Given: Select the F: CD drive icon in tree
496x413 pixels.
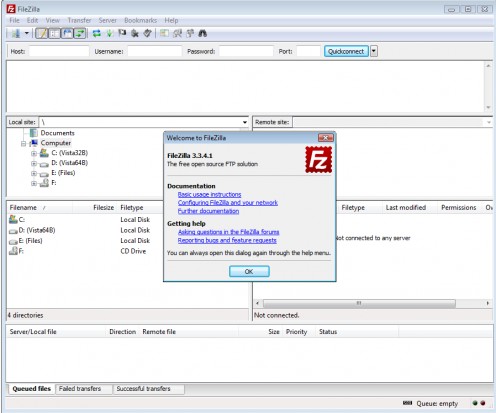Looking at the screenshot, I should coord(44,183).
